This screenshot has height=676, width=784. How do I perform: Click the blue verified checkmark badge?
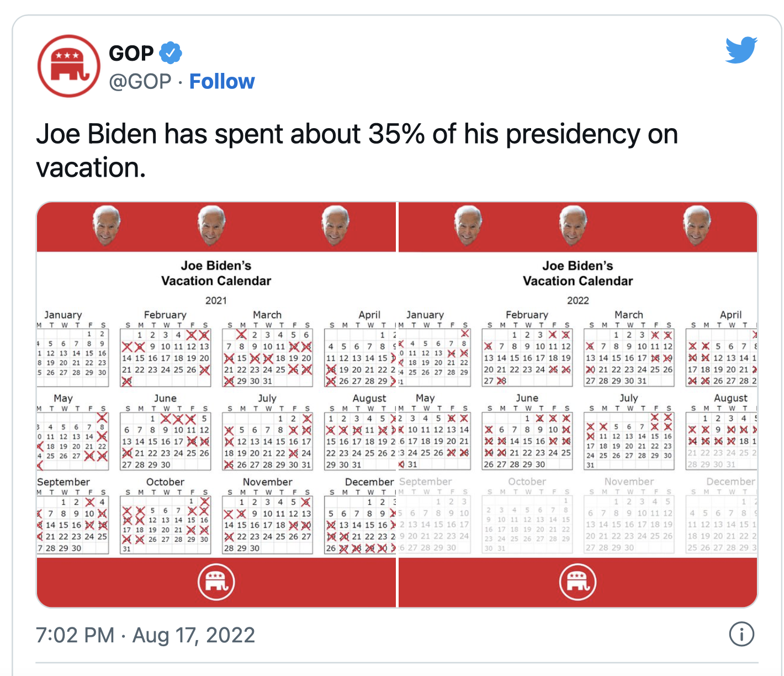pyautogui.click(x=171, y=53)
